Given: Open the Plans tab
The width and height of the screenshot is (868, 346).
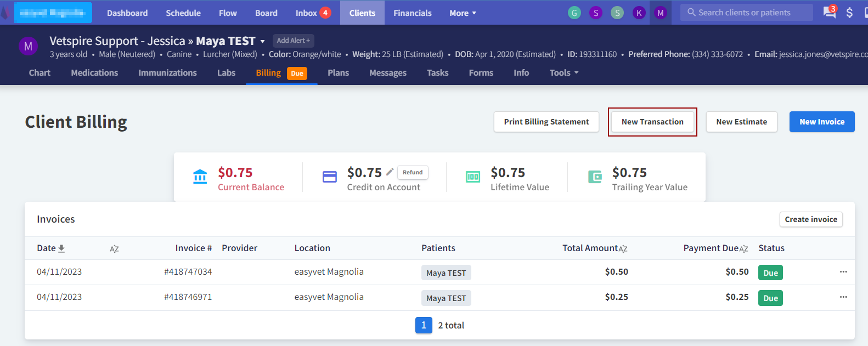Looking at the screenshot, I should click(338, 73).
